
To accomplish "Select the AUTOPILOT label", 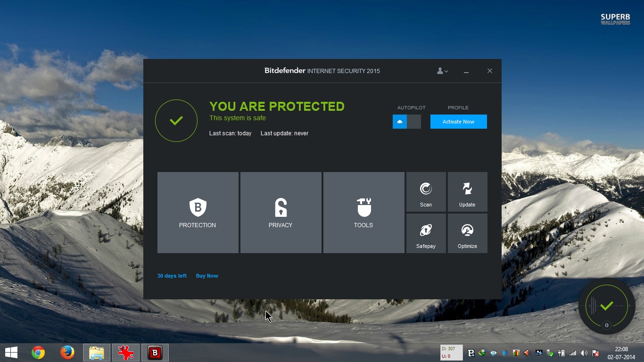I will click(x=411, y=107).
